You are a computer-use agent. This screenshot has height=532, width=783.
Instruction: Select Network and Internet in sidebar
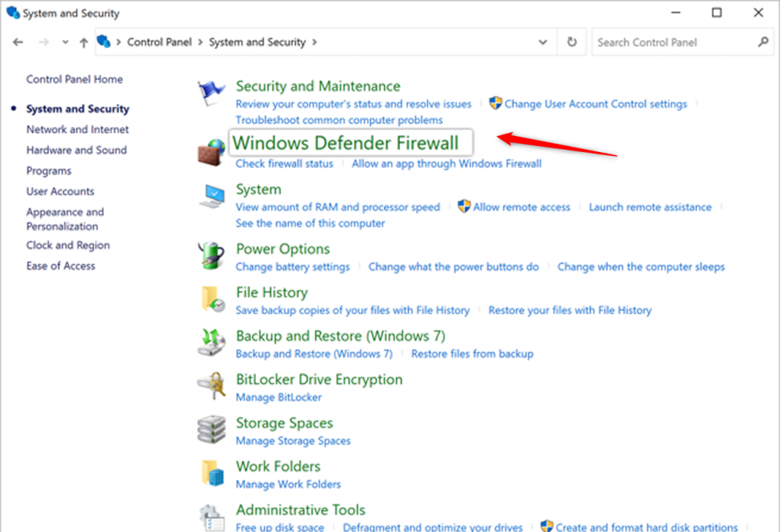click(x=77, y=130)
